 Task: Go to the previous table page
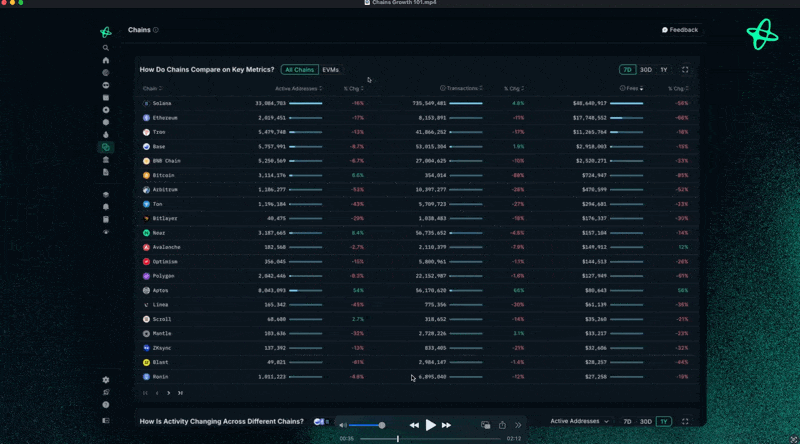pyautogui.click(x=157, y=393)
